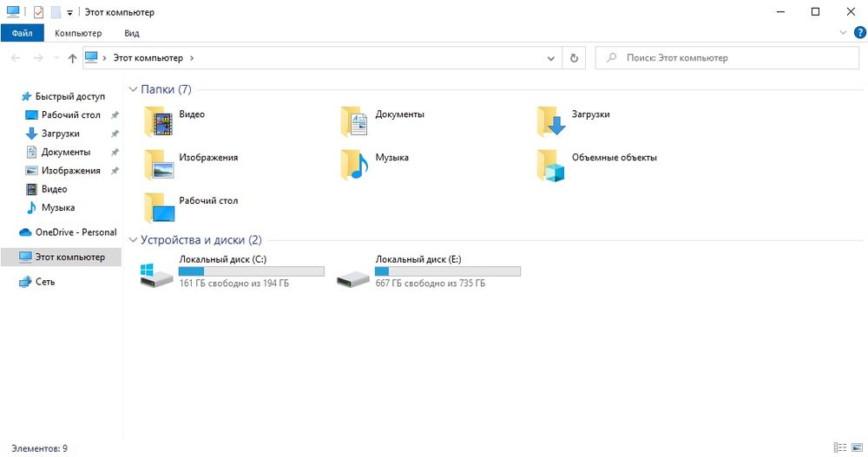The height and width of the screenshot is (457, 868).
Task: Click the help question mark icon
Action: click(x=859, y=33)
